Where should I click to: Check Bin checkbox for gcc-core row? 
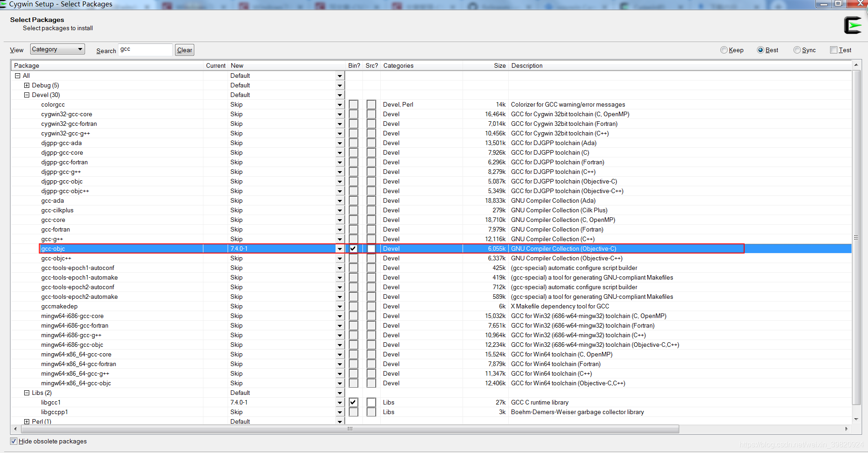pyautogui.click(x=353, y=220)
